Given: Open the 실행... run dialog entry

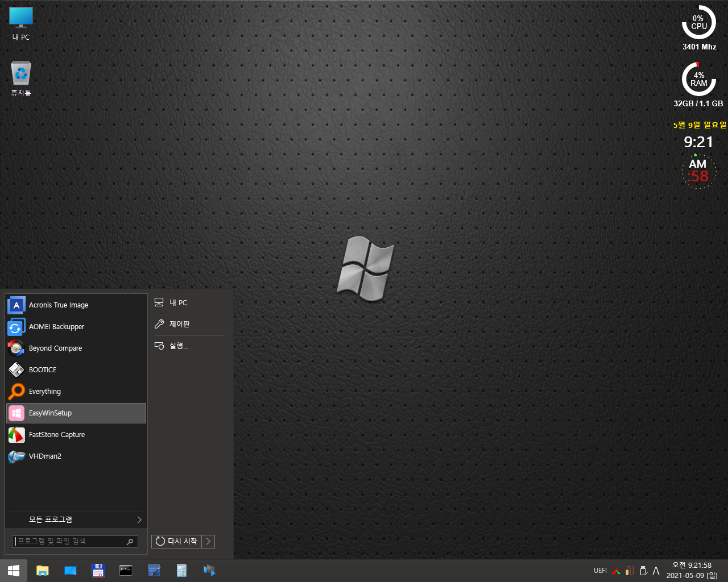Looking at the screenshot, I should click(189, 346).
